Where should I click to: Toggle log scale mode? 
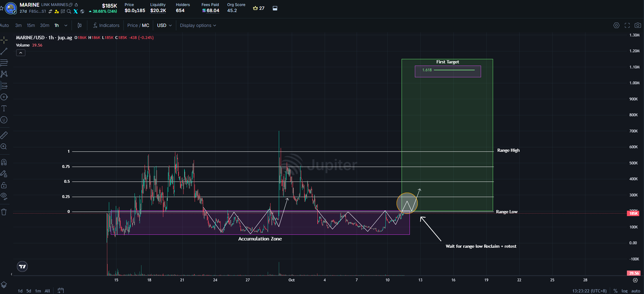(624, 291)
